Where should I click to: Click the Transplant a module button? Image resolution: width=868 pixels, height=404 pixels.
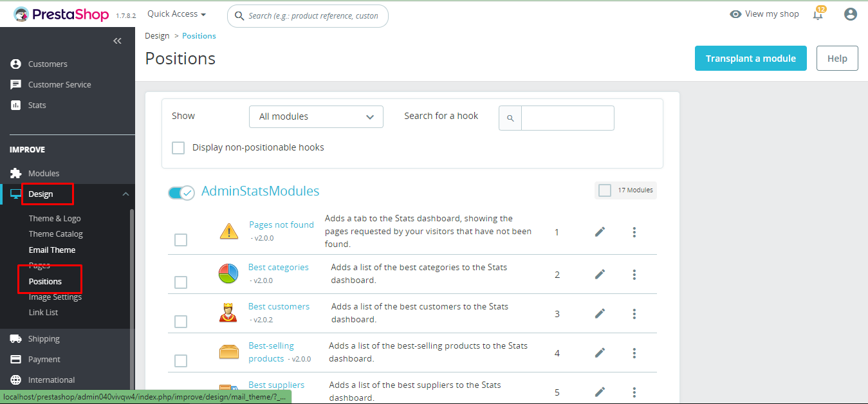pyautogui.click(x=750, y=59)
